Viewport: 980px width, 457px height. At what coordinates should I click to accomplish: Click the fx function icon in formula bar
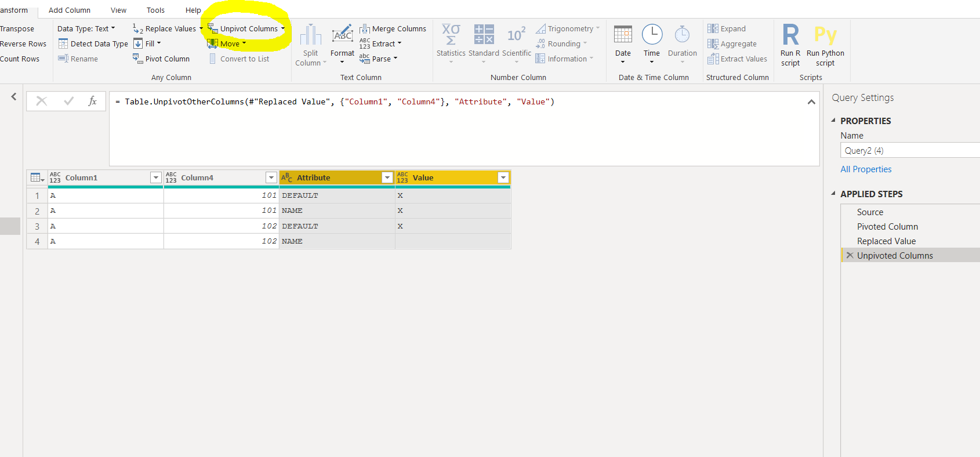pyautogui.click(x=92, y=101)
